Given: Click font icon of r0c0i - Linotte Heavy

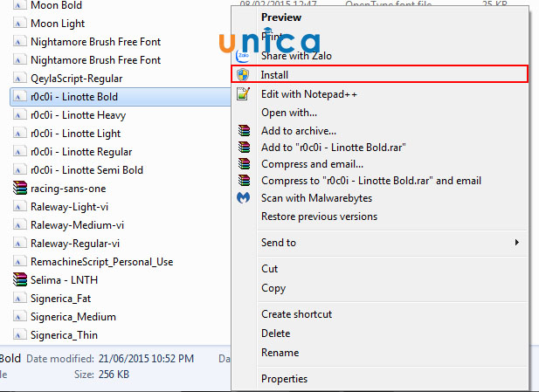Looking at the screenshot, I should [19, 114].
